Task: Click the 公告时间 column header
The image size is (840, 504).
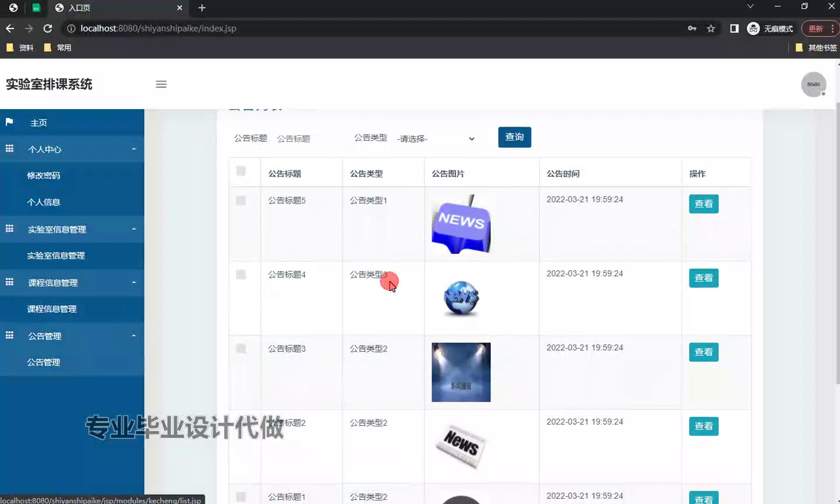Action: [x=563, y=174]
